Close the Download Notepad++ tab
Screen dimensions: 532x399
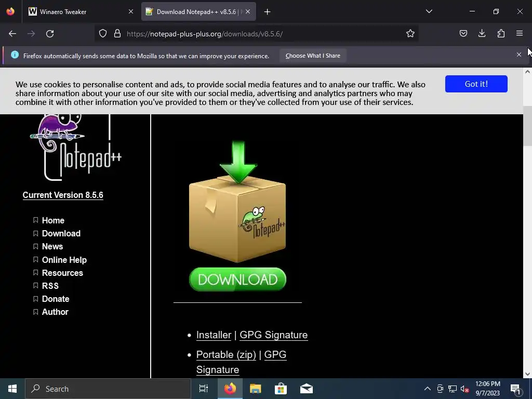pos(248,11)
